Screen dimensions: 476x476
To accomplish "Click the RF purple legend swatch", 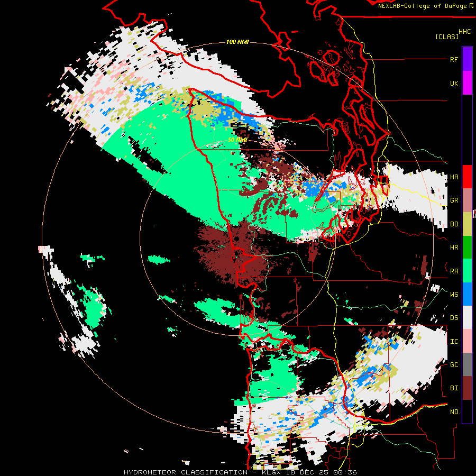I will click(x=467, y=59).
